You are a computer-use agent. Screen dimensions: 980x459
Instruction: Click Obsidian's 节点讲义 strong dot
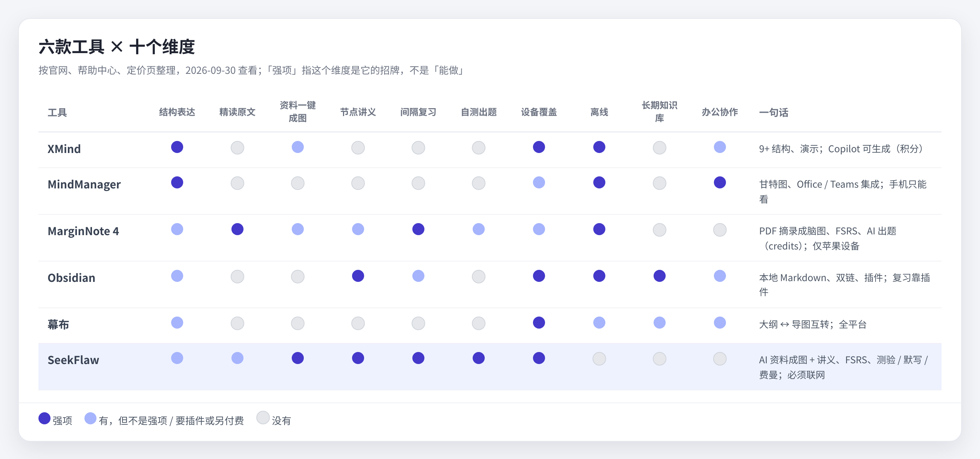[358, 276]
